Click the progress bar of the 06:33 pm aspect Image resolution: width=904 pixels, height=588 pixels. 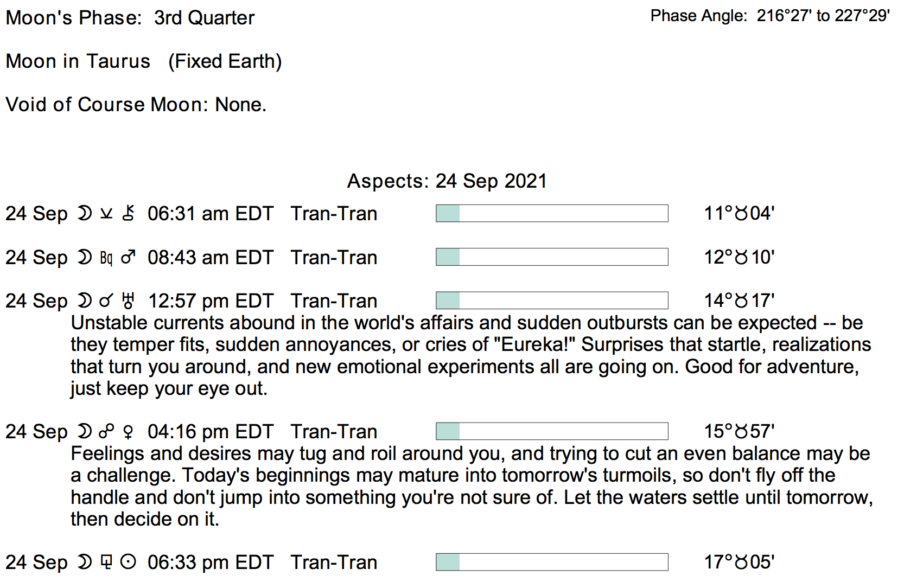tap(552, 562)
